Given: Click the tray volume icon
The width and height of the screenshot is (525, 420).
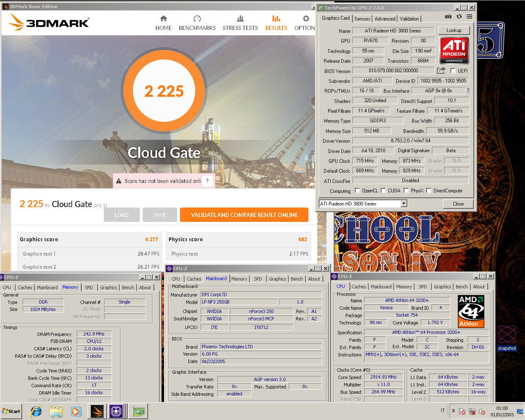Looking at the screenshot, I should point(482,411).
